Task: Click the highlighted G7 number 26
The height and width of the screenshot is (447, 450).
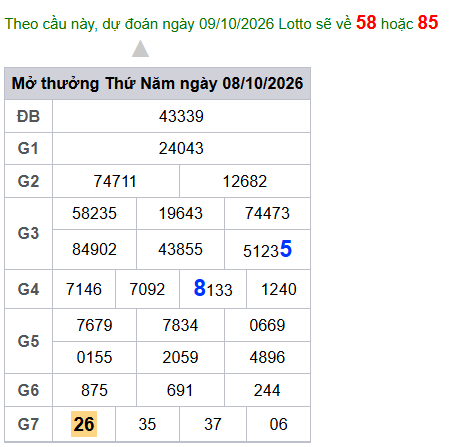Action: [x=84, y=424]
